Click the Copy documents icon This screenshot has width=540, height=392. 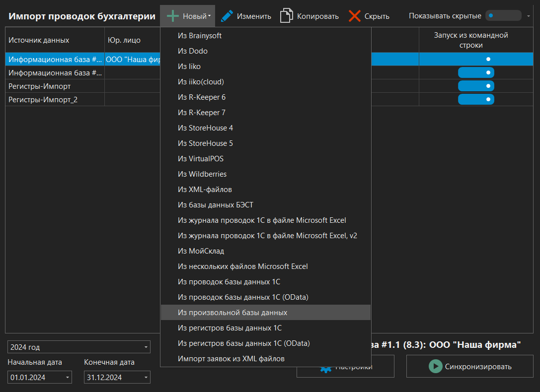point(286,16)
